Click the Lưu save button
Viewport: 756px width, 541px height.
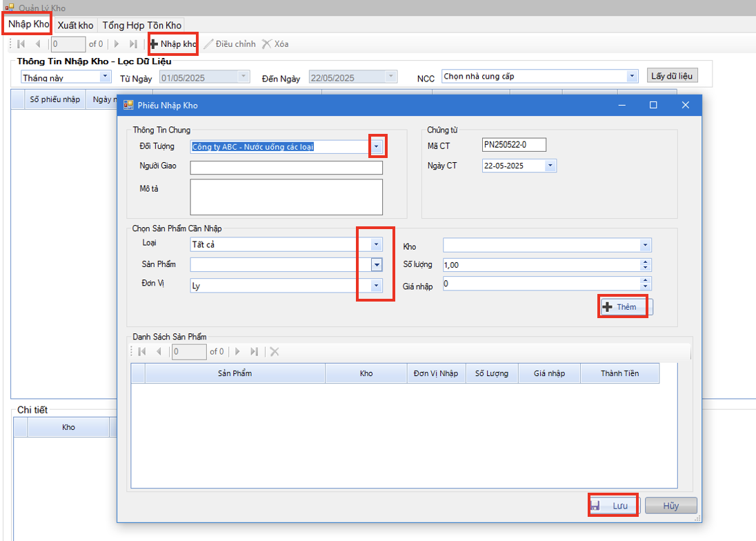pyautogui.click(x=614, y=505)
